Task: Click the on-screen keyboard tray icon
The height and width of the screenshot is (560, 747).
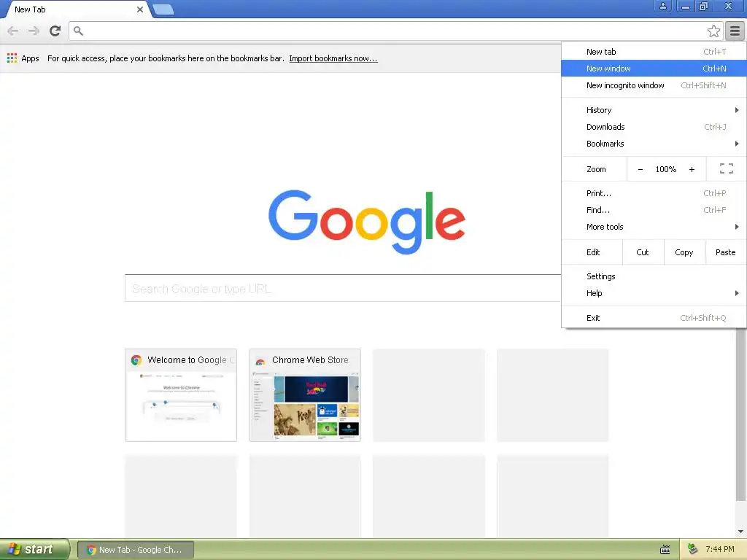Action: 665,550
